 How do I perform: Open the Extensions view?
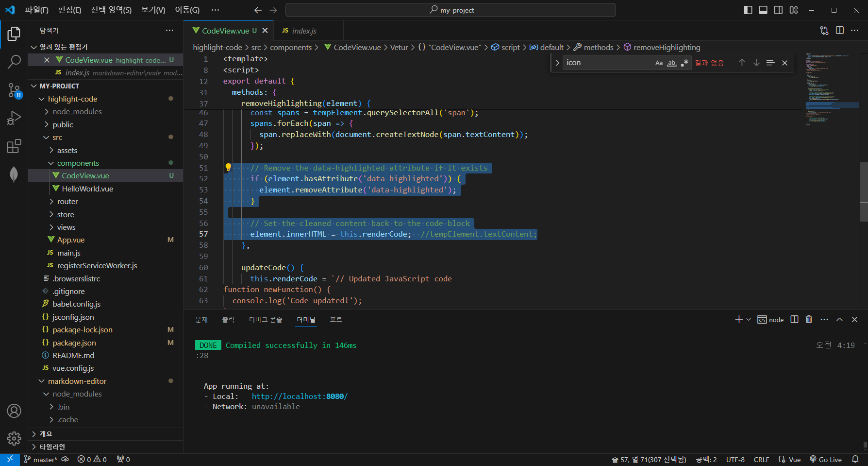pyautogui.click(x=14, y=146)
